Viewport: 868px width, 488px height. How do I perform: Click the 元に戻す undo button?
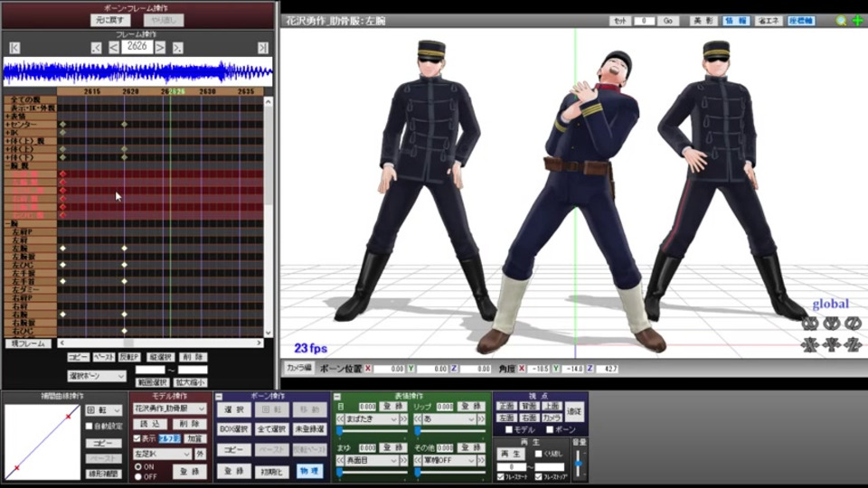pyautogui.click(x=110, y=20)
